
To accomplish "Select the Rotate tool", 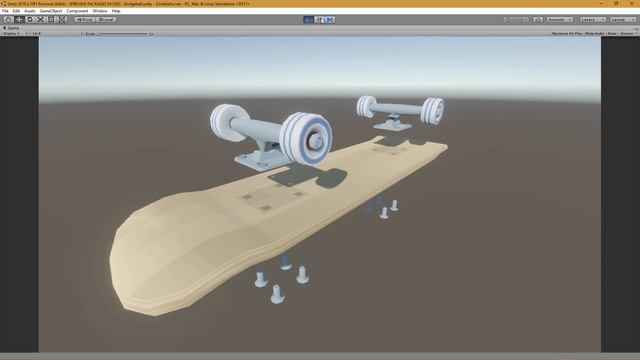I will [x=29, y=20].
